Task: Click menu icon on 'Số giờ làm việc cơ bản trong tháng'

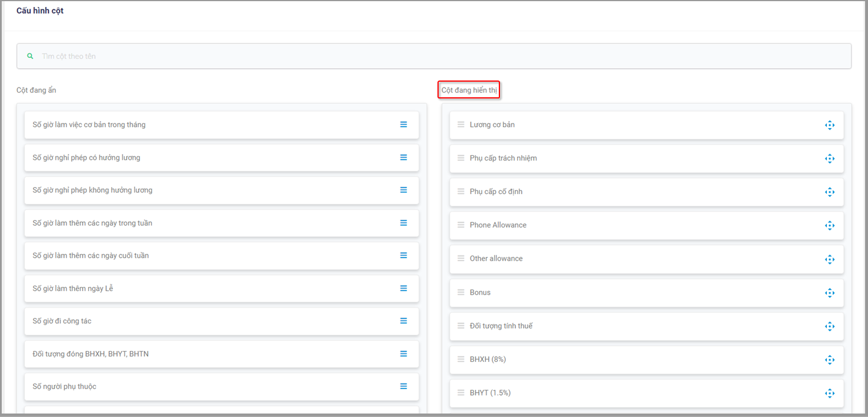Action: pyautogui.click(x=404, y=125)
